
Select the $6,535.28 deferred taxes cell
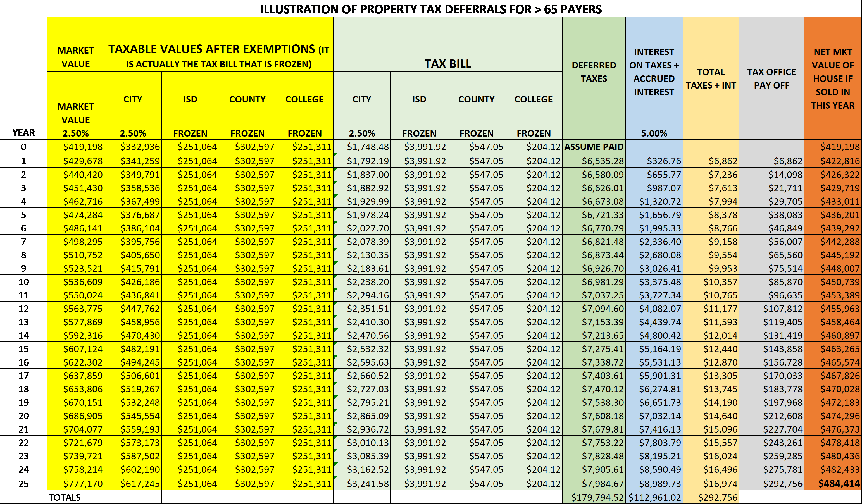click(x=603, y=161)
